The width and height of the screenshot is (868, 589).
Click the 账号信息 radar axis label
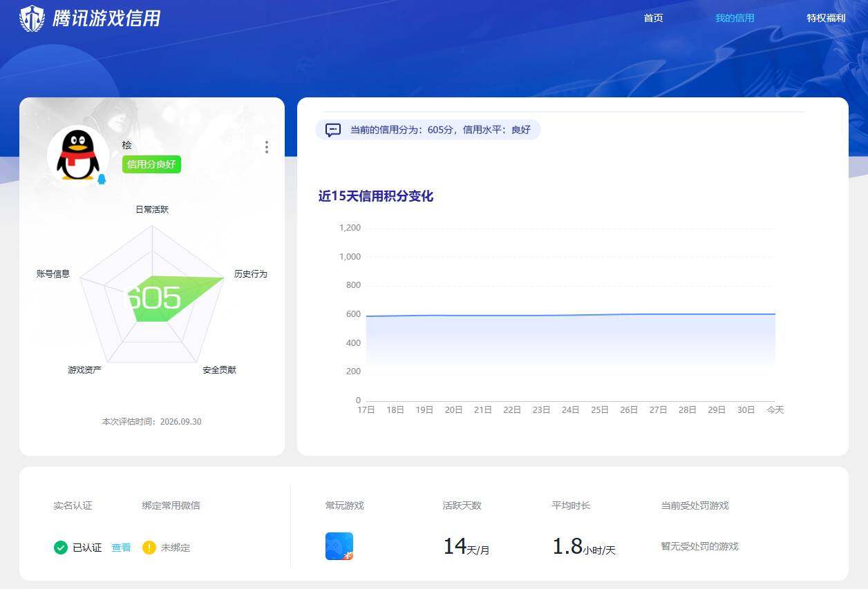point(53,274)
